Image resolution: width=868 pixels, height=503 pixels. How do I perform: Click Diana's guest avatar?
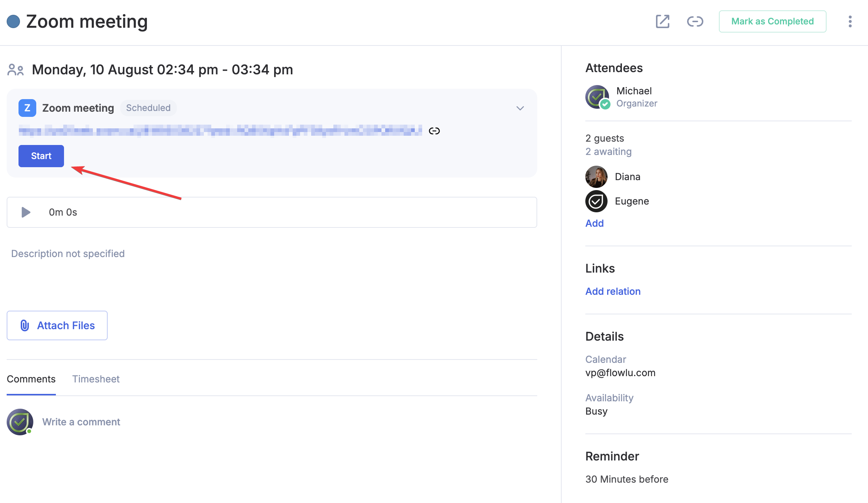click(x=596, y=177)
